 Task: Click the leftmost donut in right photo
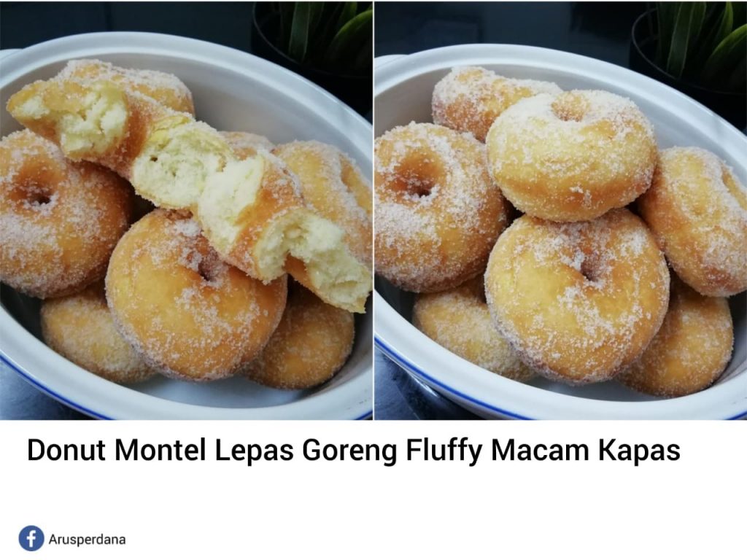(x=436, y=207)
